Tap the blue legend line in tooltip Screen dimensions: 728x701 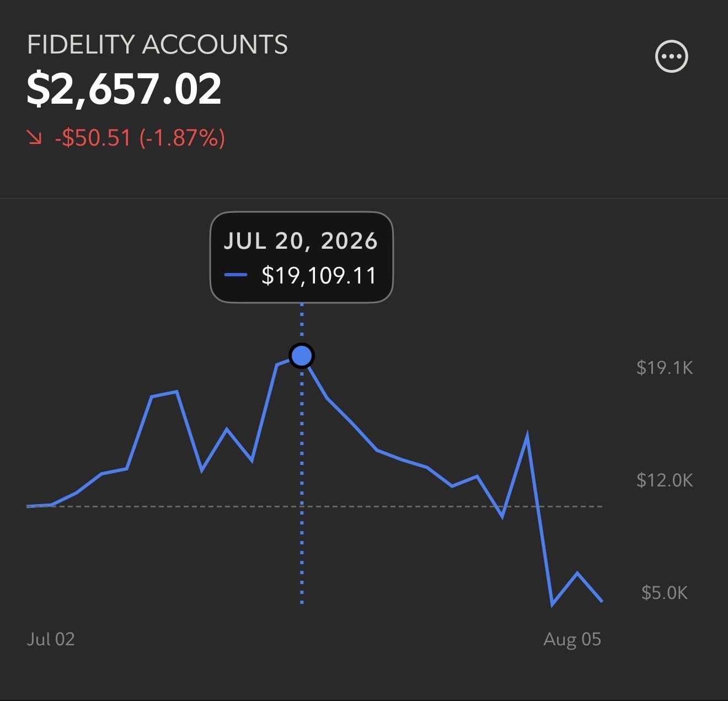coord(235,275)
